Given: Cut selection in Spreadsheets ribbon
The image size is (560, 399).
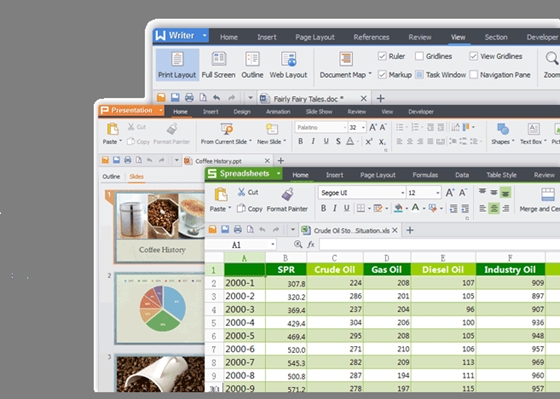Looking at the screenshot, I should (x=248, y=192).
